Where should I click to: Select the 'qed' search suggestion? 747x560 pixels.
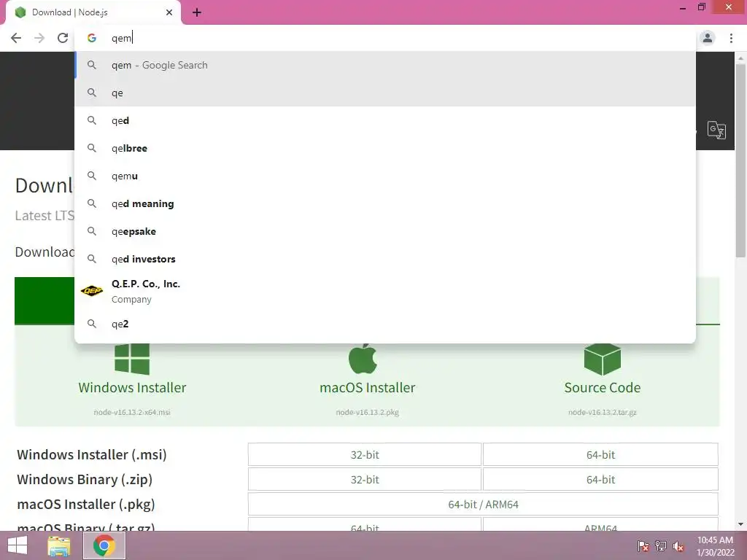coord(385,120)
